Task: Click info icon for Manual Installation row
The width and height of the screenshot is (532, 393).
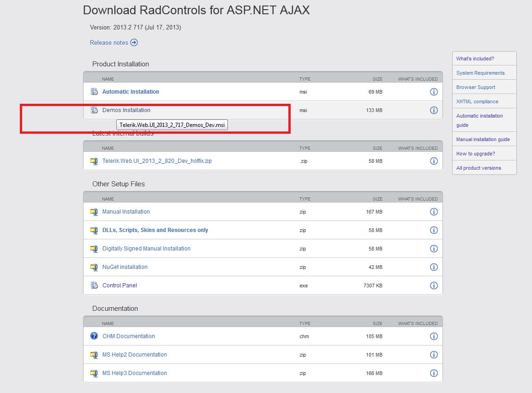Action: coord(434,212)
